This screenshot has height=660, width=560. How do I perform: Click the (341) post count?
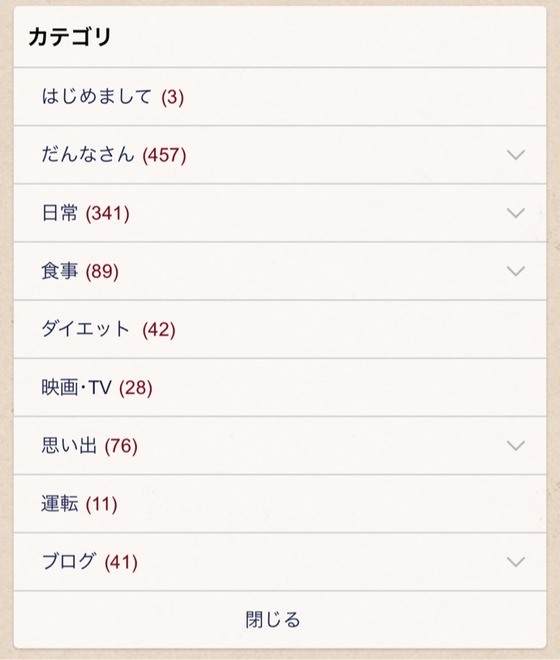tap(107, 213)
